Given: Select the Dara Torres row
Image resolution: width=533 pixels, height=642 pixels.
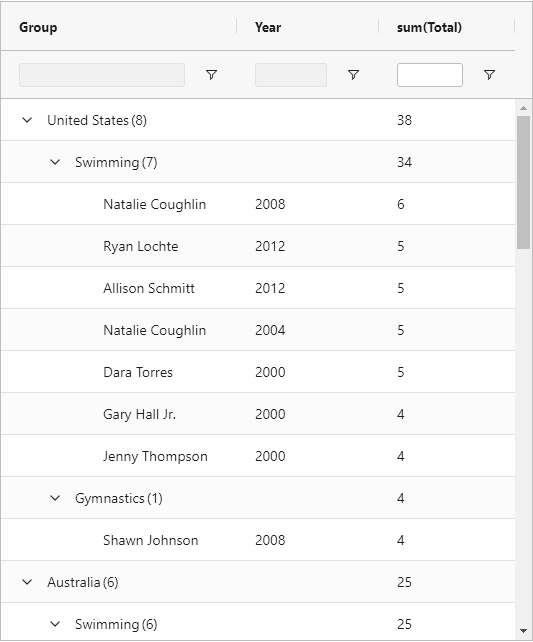Looking at the screenshot, I should 258,372.
